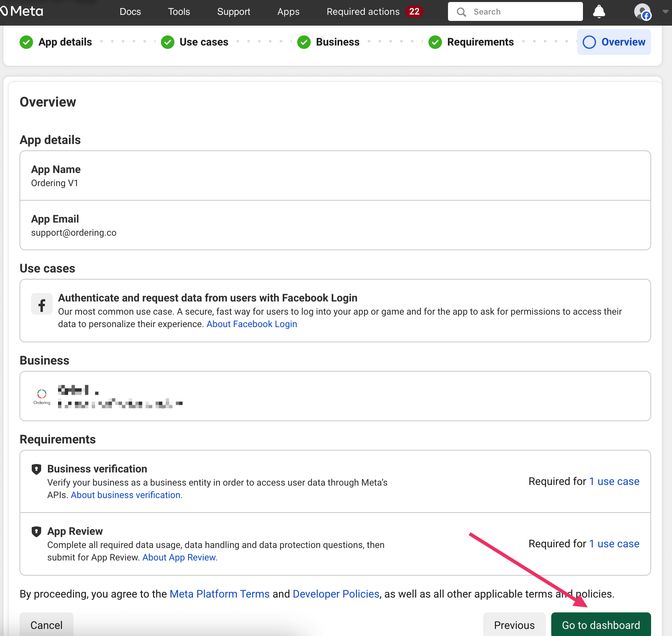Click the Ordering V1 app name

(x=55, y=183)
